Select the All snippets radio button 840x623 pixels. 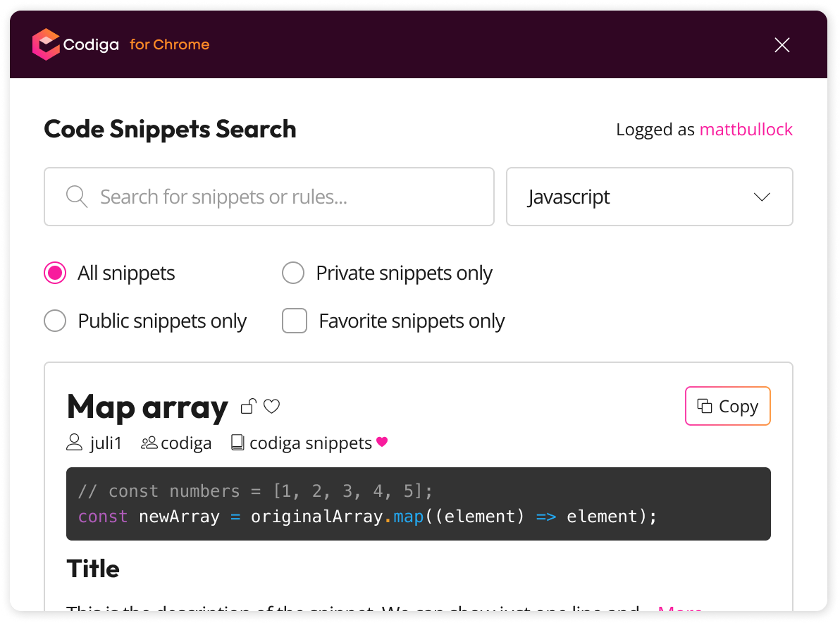(x=55, y=273)
